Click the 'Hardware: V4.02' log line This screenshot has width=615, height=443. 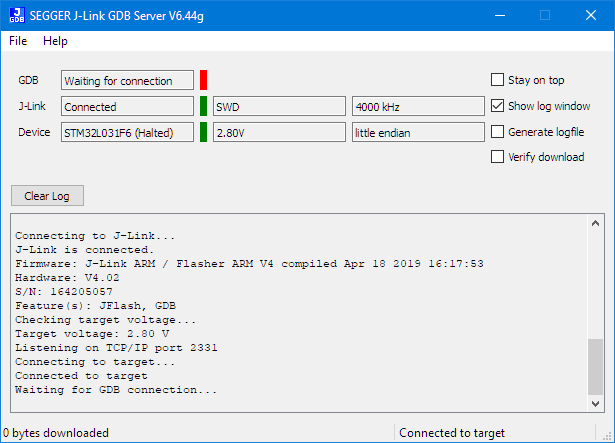[x=67, y=278]
